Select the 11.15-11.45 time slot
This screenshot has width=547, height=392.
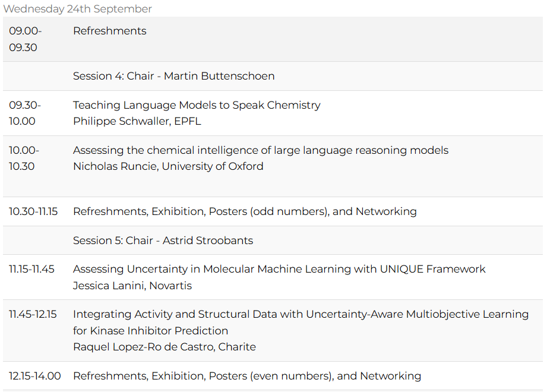(x=31, y=269)
